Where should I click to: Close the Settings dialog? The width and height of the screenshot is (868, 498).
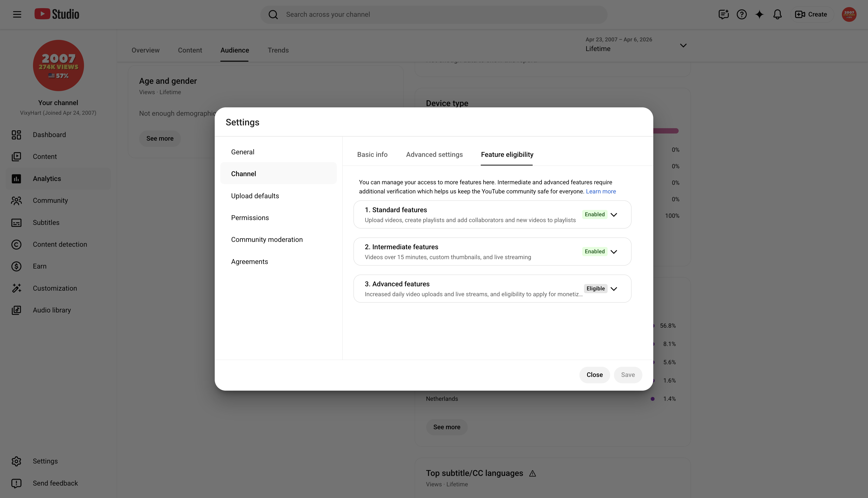[594, 375]
